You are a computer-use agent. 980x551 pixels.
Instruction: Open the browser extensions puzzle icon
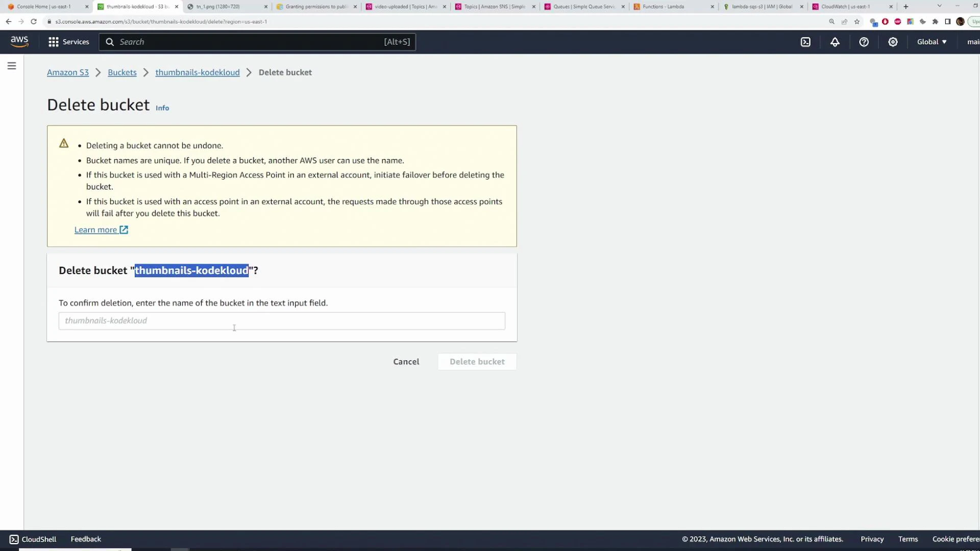point(936,21)
